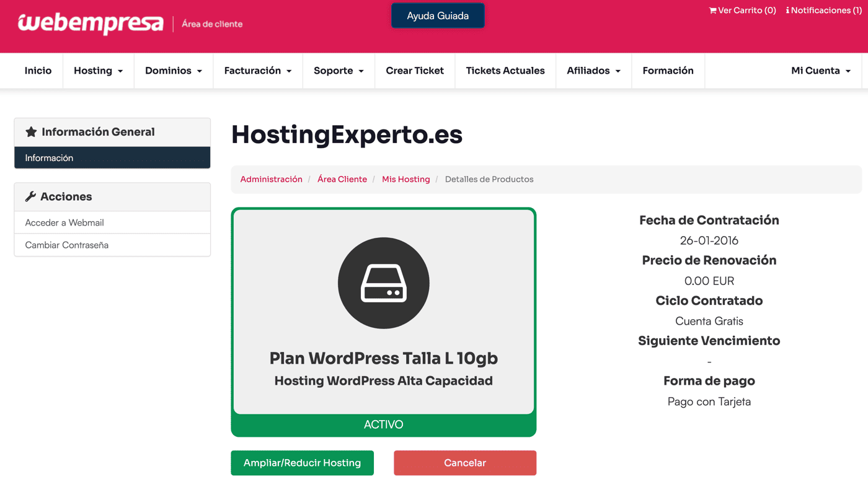The image size is (868, 487).
Task: Click the Plan WordPress Talla L 10gb text
Action: (x=384, y=358)
